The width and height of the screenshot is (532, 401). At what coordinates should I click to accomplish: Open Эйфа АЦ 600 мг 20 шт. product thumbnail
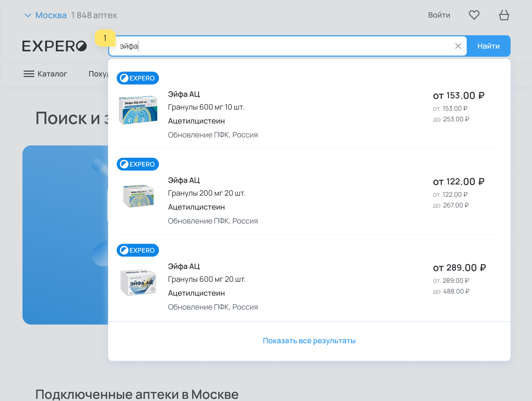pyautogui.click(x=138, y=282)
